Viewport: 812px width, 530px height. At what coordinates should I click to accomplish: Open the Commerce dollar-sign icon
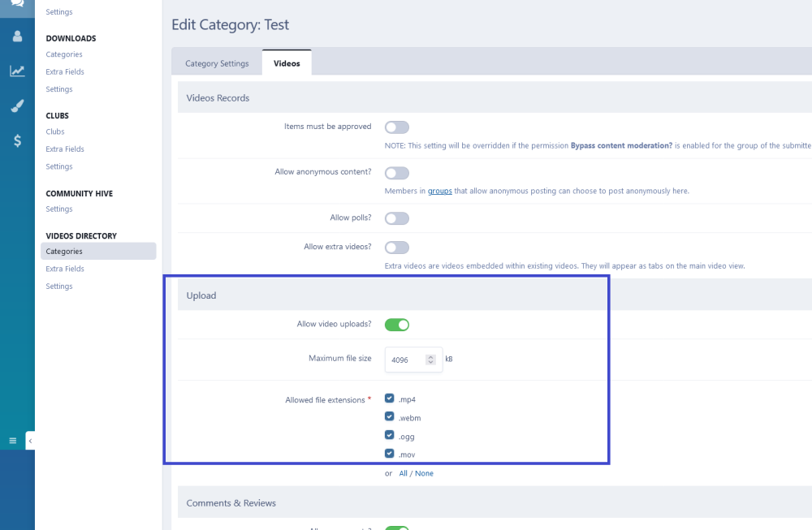pyautogui.click(x=17, y=140)
